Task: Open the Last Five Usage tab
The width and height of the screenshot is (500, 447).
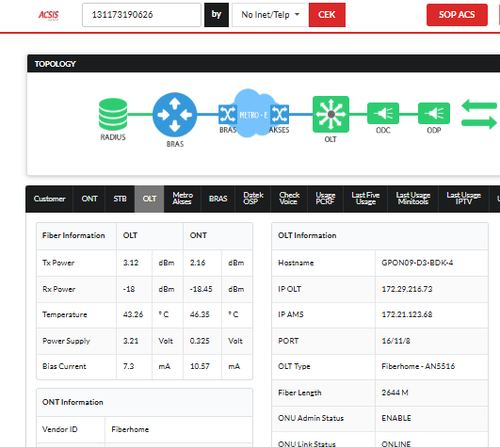Action: (366, 199)
